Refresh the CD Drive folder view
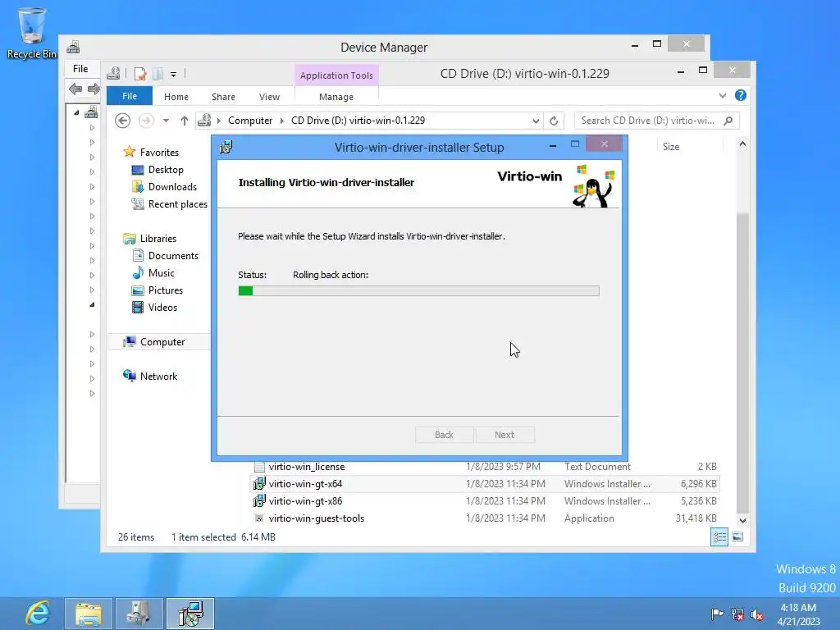The height and width of the screenshot is (630, 840). point(554,121)
